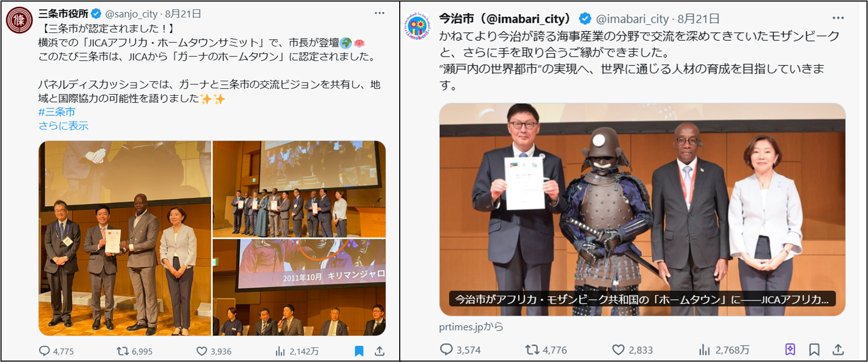Screen dimensions: 868x362
Task: Like the Imabari tweet with 2,833 likes
Action: 632,350
